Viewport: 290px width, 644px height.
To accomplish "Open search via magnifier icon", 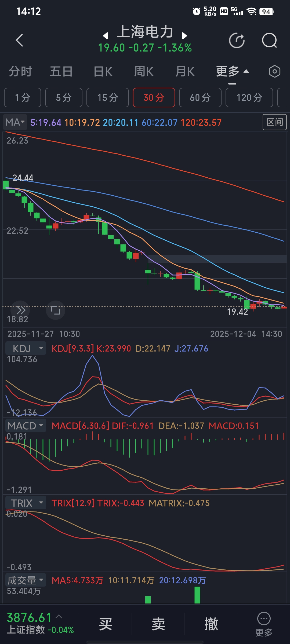I will coord(269,41).
